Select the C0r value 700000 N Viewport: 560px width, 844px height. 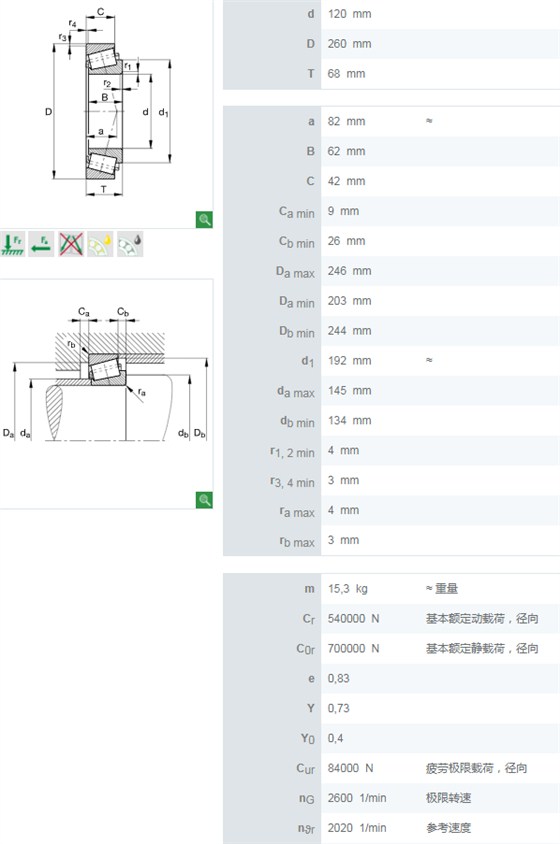coord(353,649)
